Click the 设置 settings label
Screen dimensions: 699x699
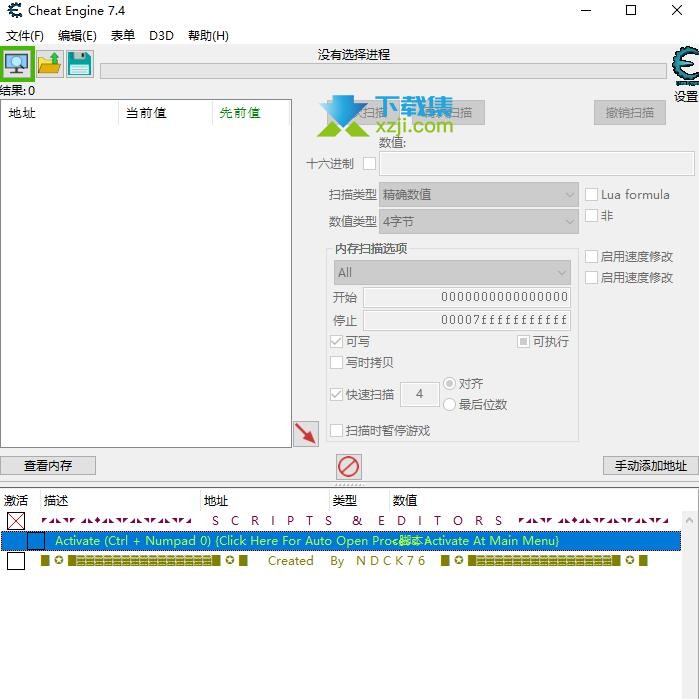pyautogui.click(x=686, y=97)
